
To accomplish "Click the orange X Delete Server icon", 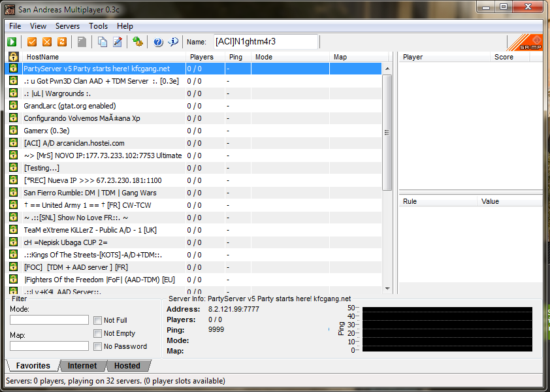I will point(47,42).
